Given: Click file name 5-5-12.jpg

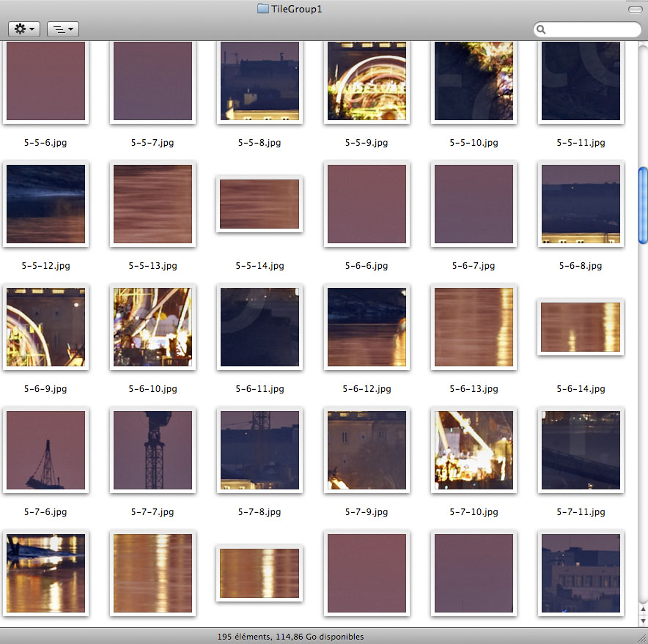Looking at the screenshot, I should pos(46,266).
